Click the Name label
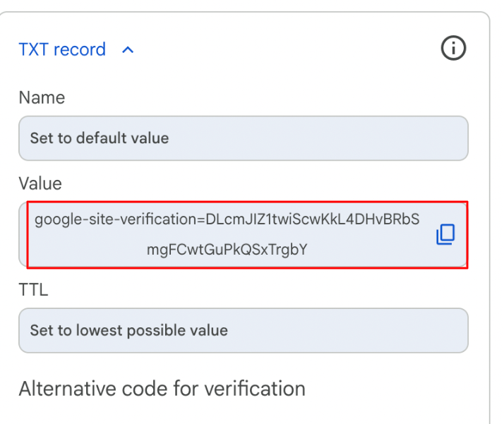Viewport: 504px width, 424px height. pyautogui.click(x=42, y=98)
